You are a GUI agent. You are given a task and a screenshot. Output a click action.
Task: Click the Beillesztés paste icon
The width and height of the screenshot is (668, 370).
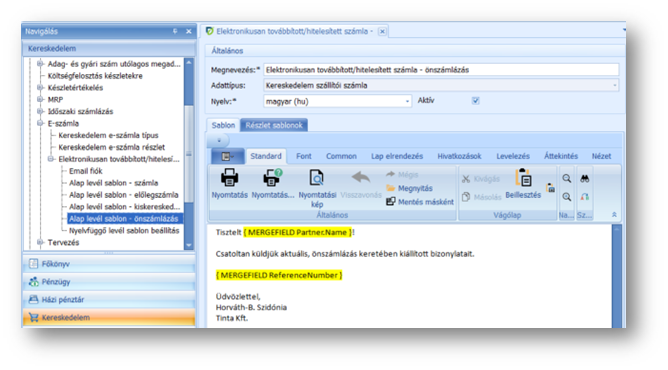(x=524, y=178)
